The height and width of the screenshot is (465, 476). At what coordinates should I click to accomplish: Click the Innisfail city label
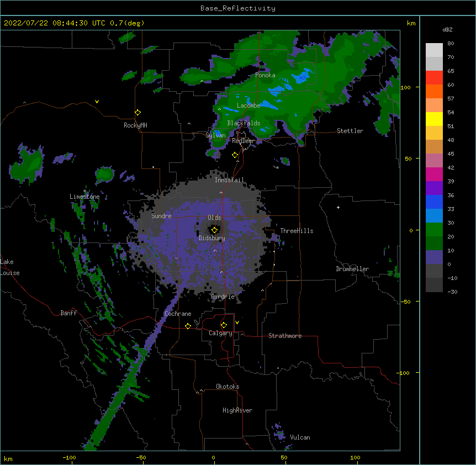pos(229,180)
